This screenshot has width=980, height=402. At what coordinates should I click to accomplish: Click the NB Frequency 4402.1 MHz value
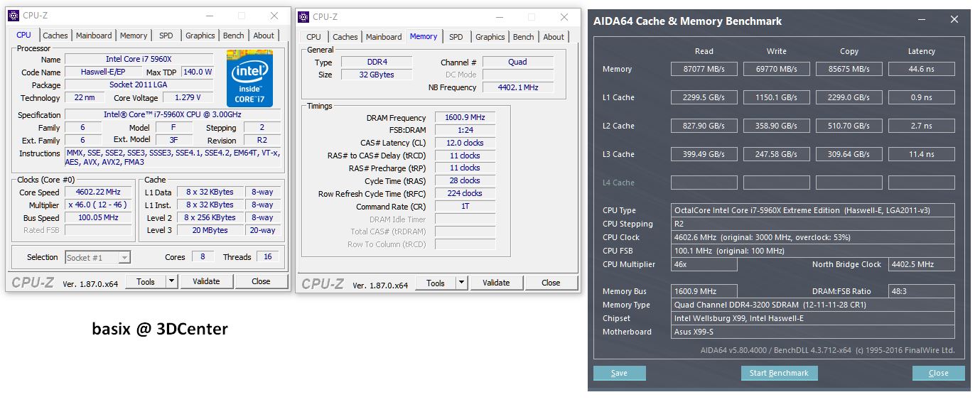[x=518, y=87]
